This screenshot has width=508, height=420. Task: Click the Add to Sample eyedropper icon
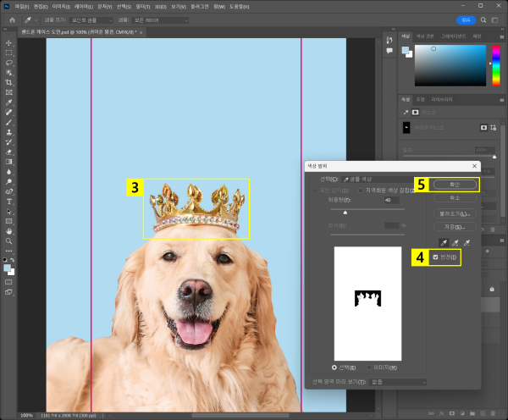454,242
